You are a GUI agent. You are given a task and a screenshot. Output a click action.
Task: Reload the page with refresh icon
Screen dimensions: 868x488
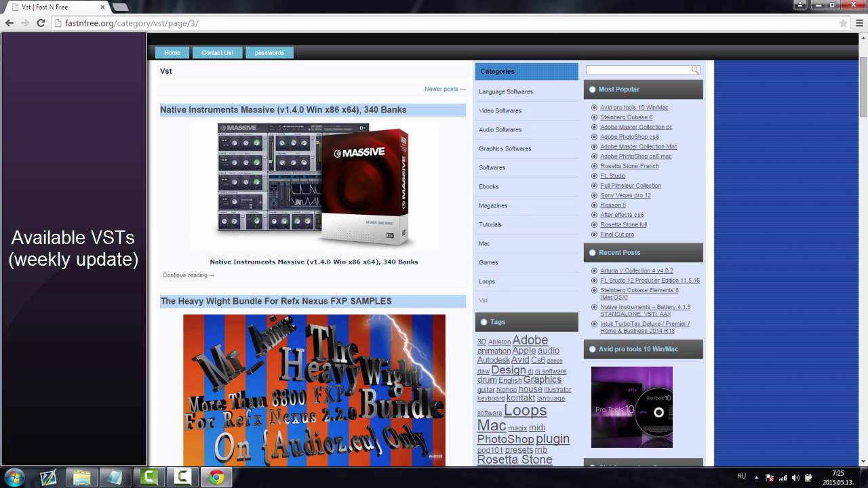click(x=41, y=22)
